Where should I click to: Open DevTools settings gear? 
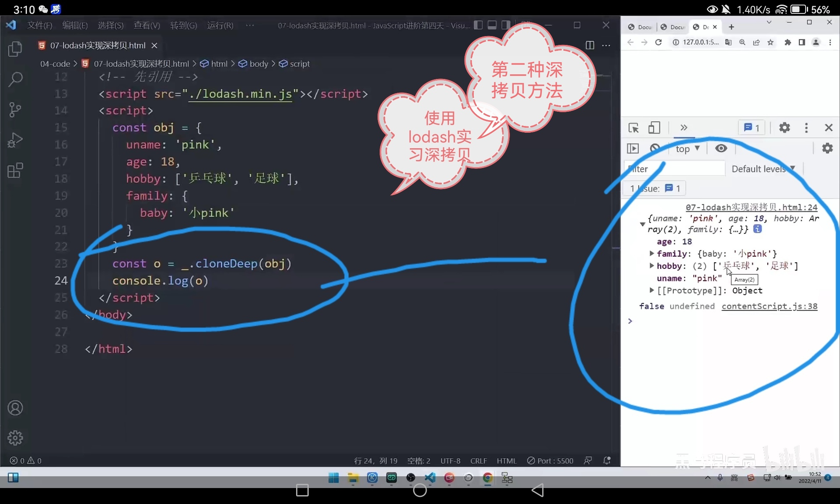pos(784,128)
